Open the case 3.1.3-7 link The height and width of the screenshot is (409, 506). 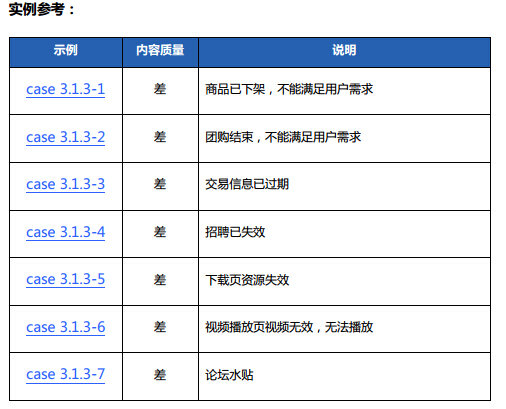tap(66, 374)
